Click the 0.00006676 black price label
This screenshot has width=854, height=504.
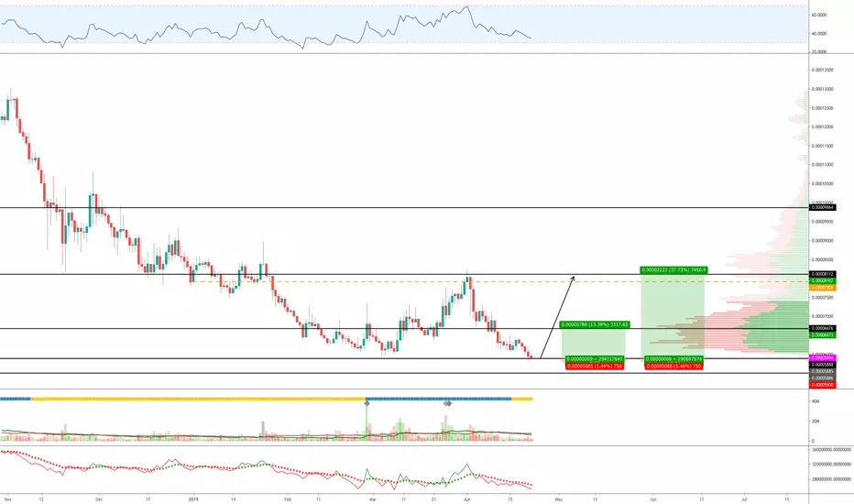tap(823, 329)
